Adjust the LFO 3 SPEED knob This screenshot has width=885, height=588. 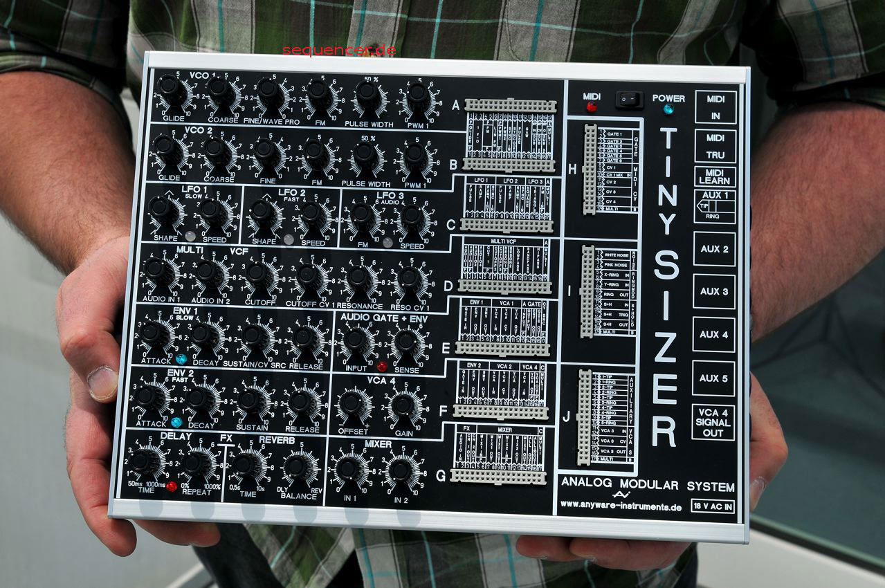pos(413,217)
